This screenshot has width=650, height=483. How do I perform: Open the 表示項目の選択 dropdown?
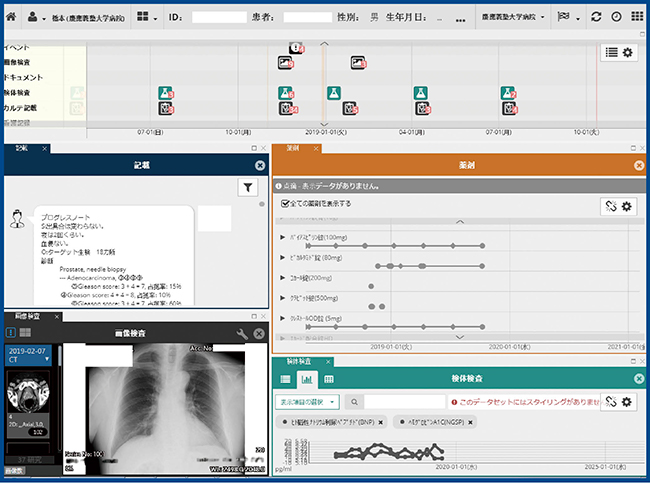pos(306,401)
